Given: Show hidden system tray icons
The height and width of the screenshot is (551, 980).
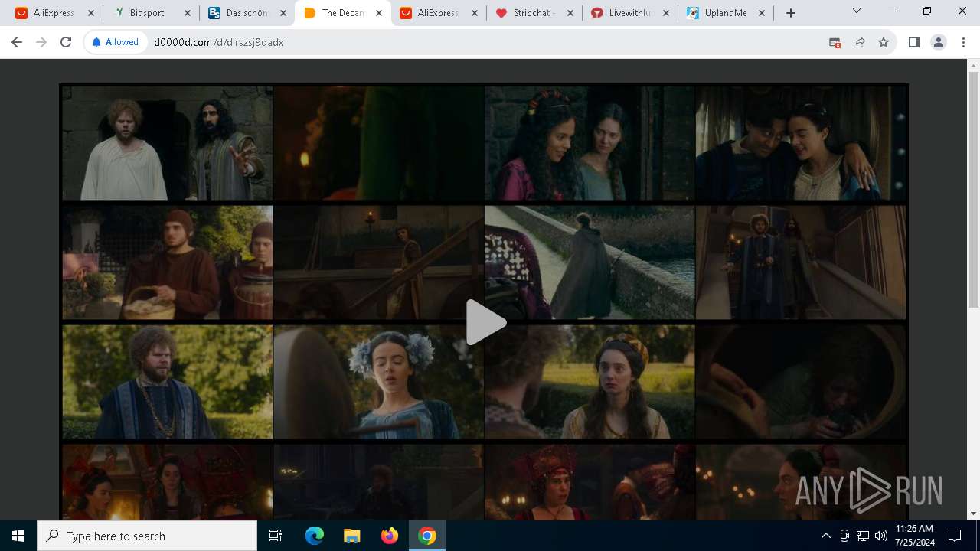Looking at the screenshot, I should click(825, 536).
